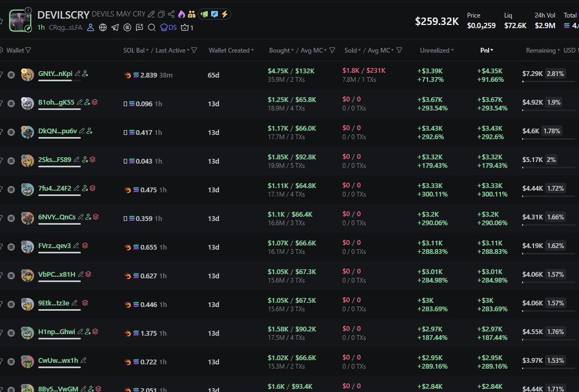Image resolution: width=579 pixels, height=392 pixels.
Task: Sort by the Unrealized column header
Action: (x=437, y=50)
